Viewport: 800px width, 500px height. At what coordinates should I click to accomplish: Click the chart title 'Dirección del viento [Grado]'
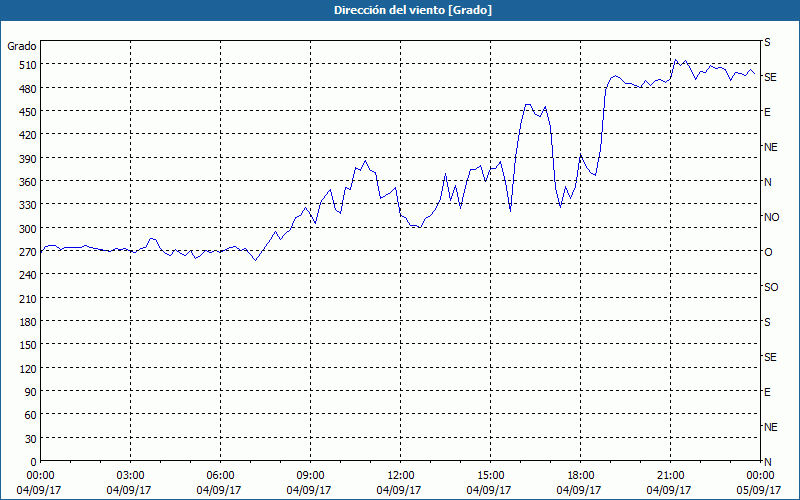(413, 10)
